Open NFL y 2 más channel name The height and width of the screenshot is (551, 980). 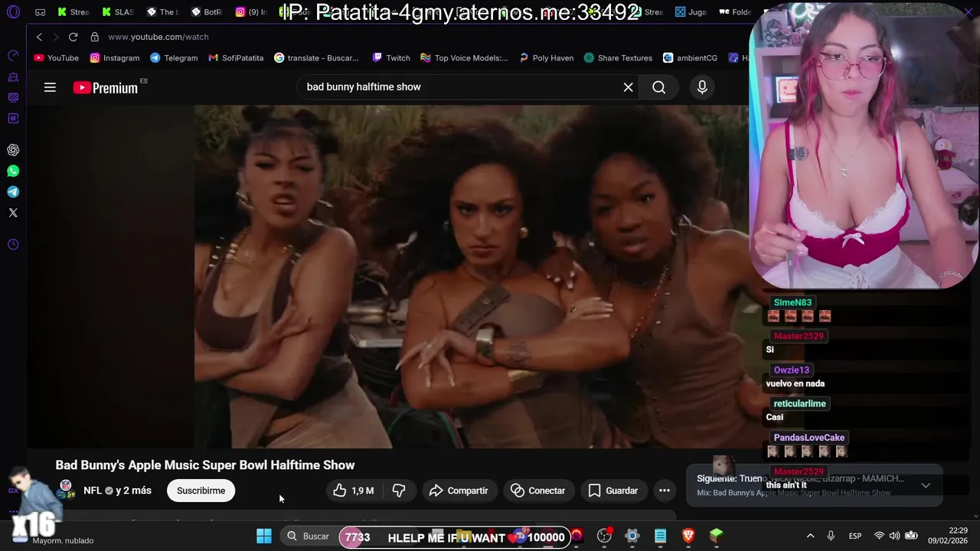tap(117, 491)
